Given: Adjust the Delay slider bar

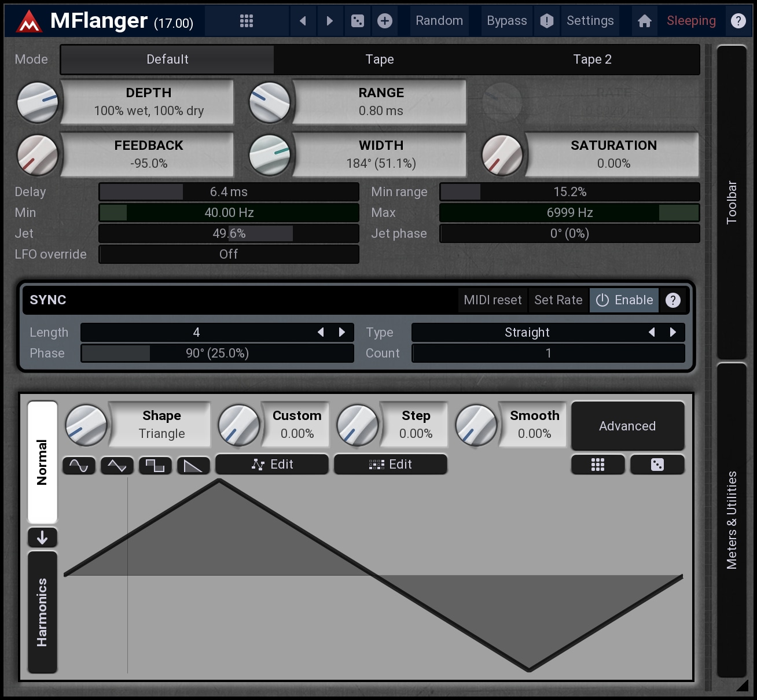Looking at the screenshot, I should point(229,192).
